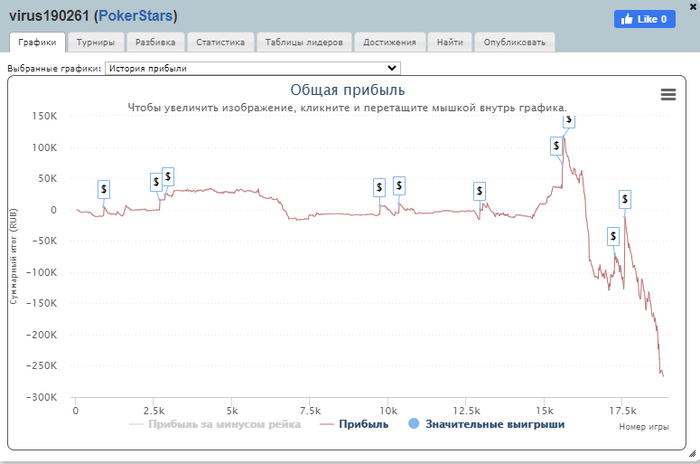
Task: Click the dollar marker near game 13k
Action: (480, 190)
